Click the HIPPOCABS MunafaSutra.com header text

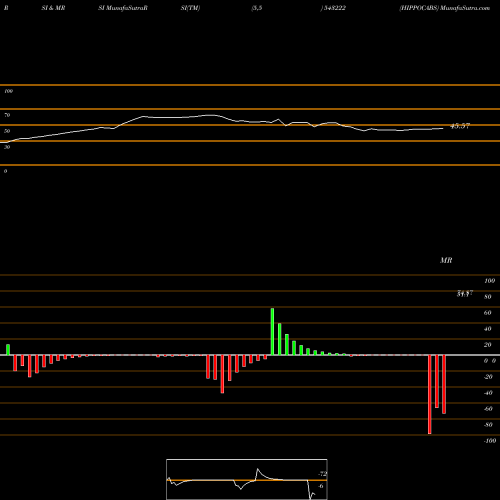445,8
